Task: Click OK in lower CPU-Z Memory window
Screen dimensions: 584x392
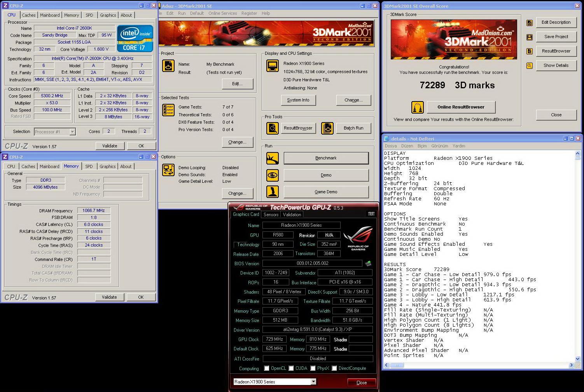Action: point(141,297)
